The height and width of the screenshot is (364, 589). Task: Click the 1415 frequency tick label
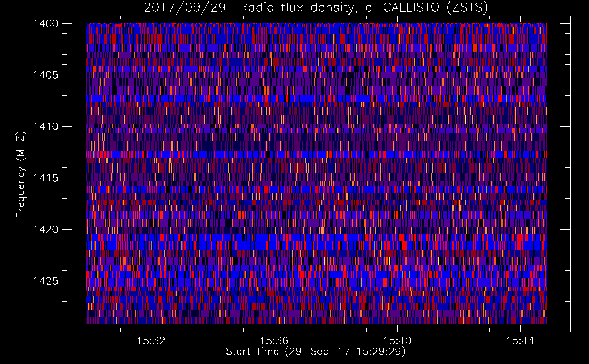pos(46,178)
